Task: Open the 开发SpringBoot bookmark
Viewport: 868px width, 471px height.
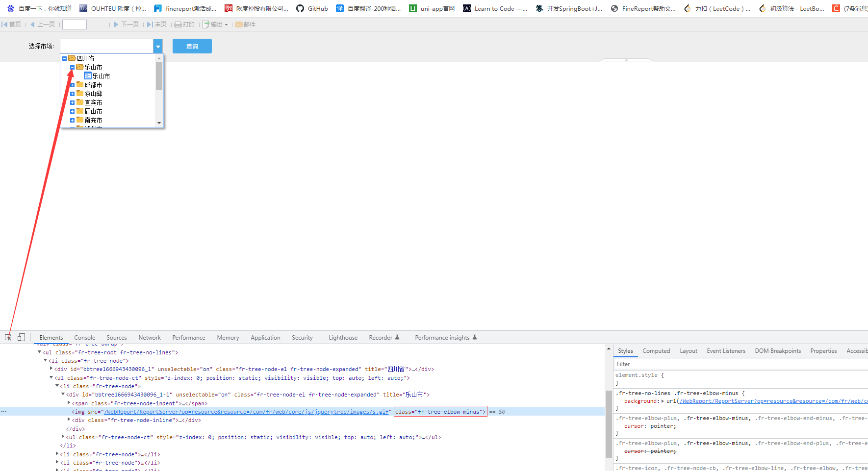Action: (x=569, y=8)
